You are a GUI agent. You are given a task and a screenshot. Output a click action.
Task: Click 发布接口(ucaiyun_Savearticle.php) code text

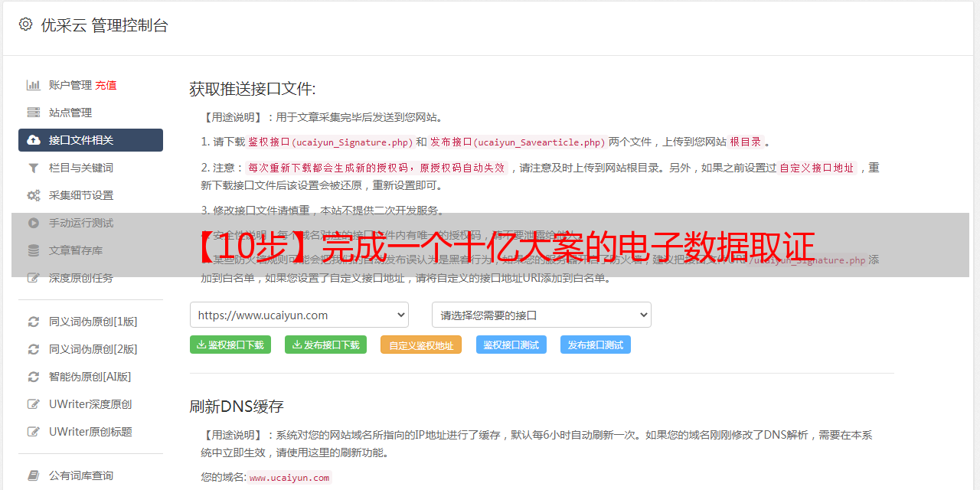point(518,142)
